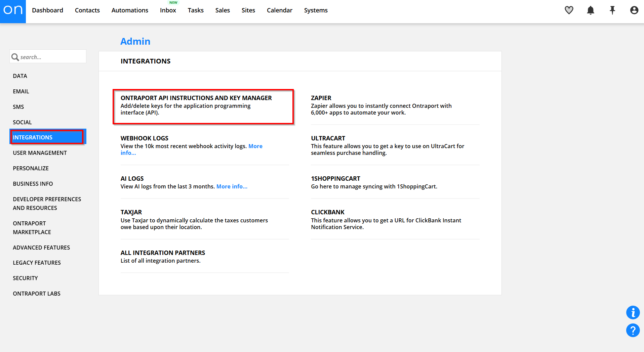
Task: View All Integration Partners list
Action: coord(163,253)
